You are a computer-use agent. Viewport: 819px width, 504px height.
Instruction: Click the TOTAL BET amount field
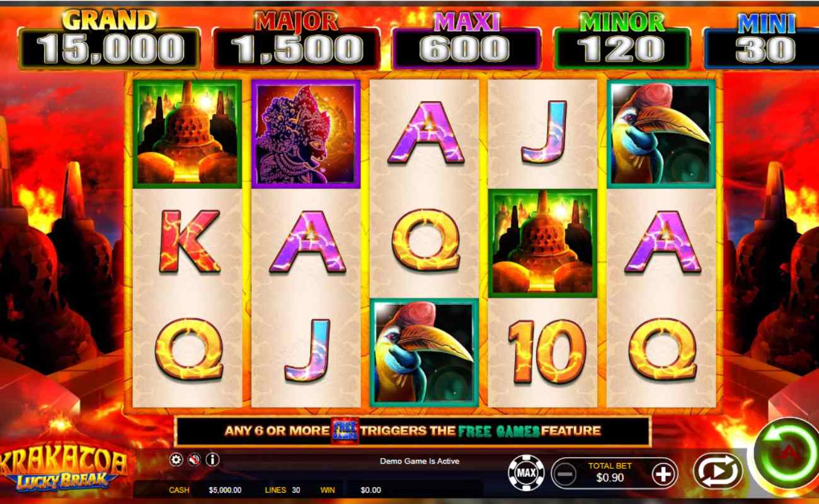(x=610, y=473)
